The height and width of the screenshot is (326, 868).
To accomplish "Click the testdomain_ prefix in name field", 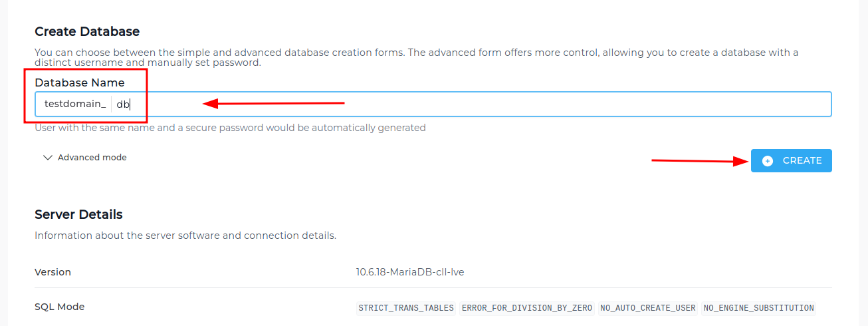I will 75,104.
